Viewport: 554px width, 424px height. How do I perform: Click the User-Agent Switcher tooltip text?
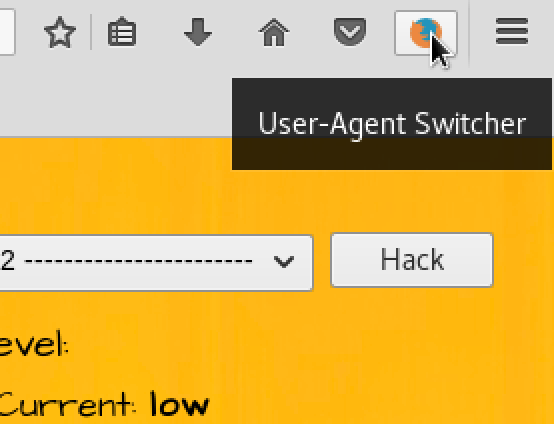tap(392, 124)
